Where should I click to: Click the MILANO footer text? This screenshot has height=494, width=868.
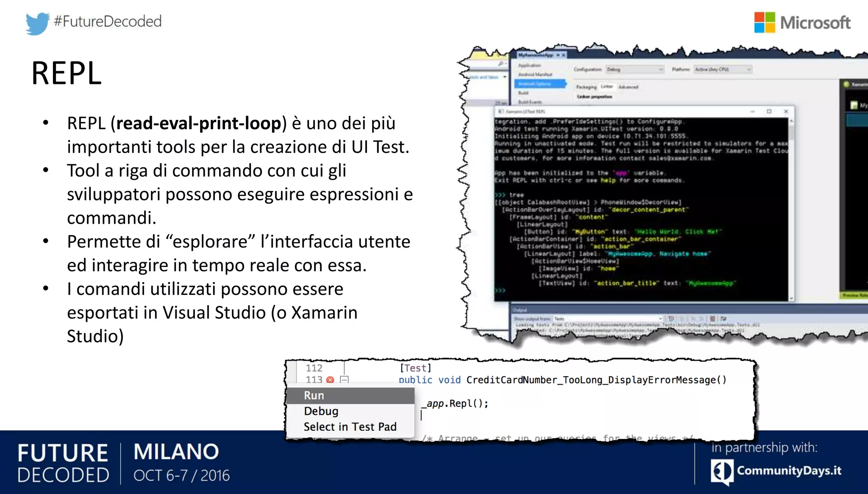pos(176,452)
